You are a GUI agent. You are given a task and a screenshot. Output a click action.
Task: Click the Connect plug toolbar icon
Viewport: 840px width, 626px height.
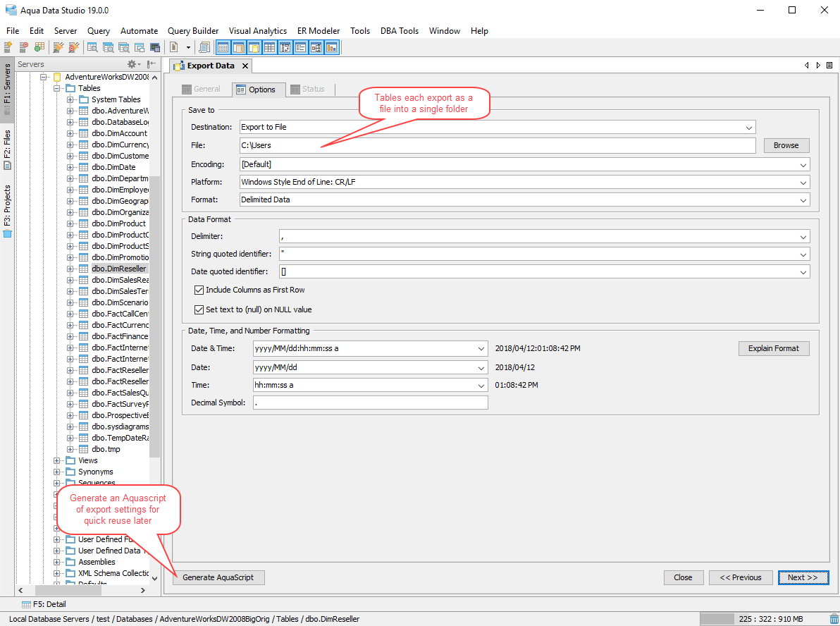58,48
